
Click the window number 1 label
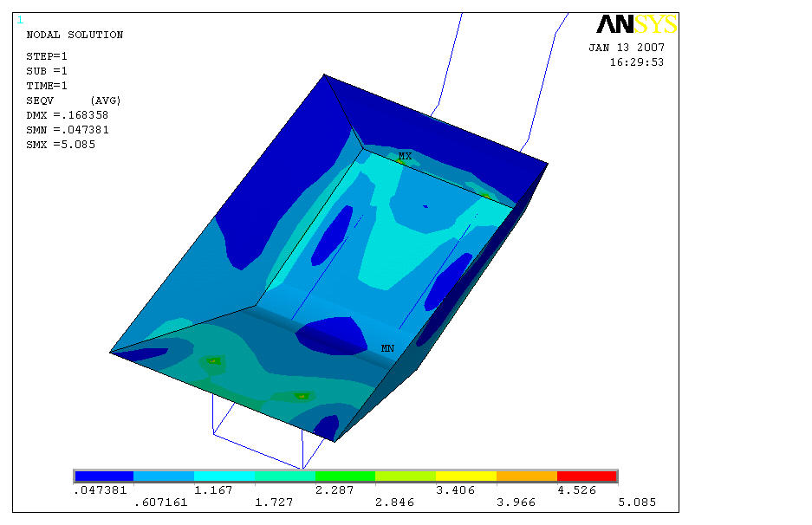[20, 19]
